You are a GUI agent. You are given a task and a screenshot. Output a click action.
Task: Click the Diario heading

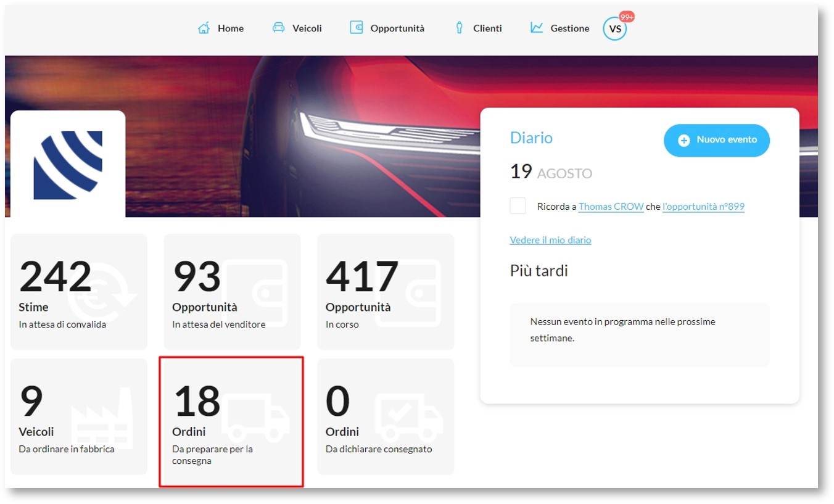click(x=531, y=138)
